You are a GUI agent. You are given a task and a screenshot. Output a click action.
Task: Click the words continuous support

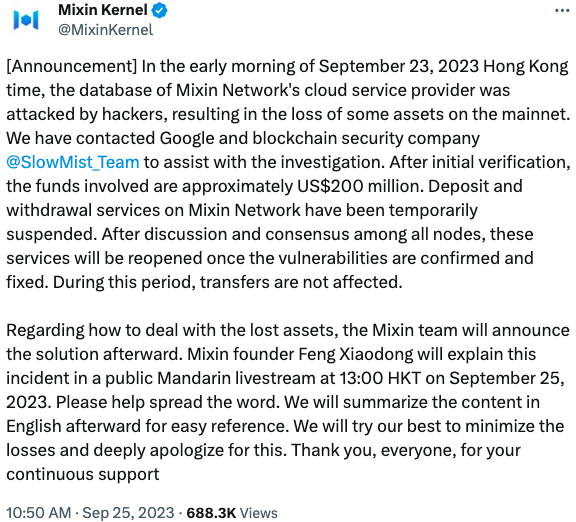[x=83, y=474]
